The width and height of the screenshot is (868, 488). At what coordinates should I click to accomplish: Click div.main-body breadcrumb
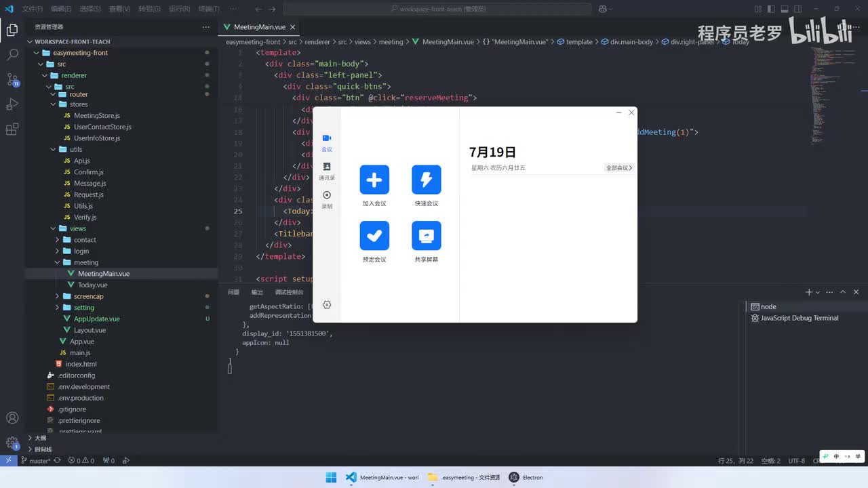(631, 42)
